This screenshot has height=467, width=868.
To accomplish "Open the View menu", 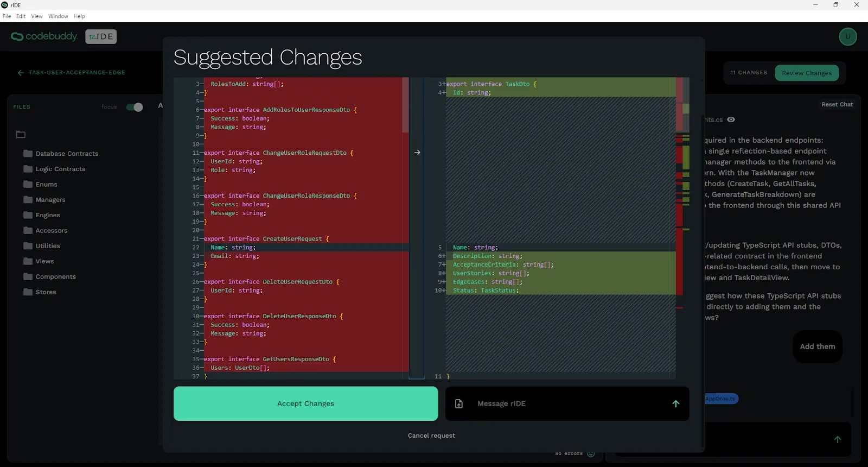I will point(37,16).
